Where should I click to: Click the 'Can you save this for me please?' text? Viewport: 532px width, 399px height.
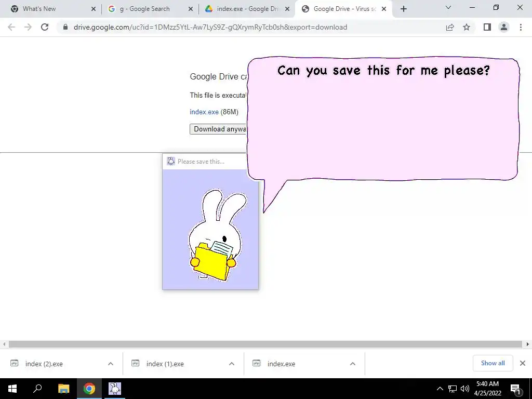(383, 71)
